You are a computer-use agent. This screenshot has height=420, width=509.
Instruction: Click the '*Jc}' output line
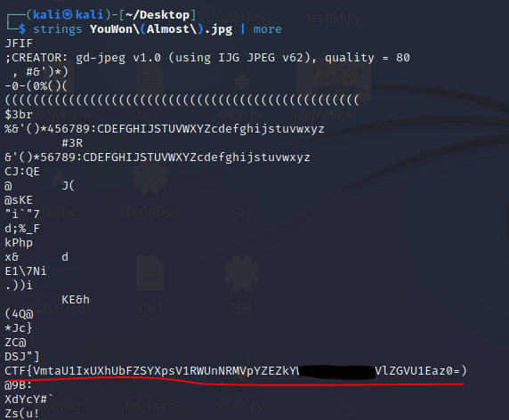pyautogui.click(x=19, y=328)
